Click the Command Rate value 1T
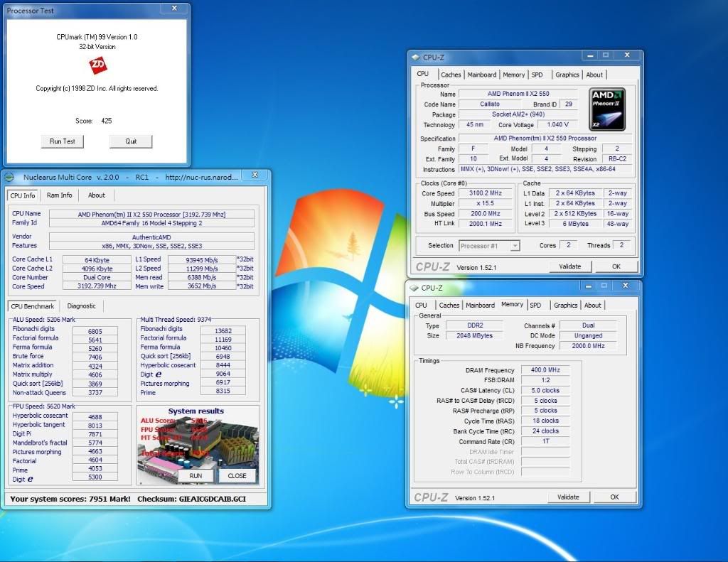 [545, 441]
